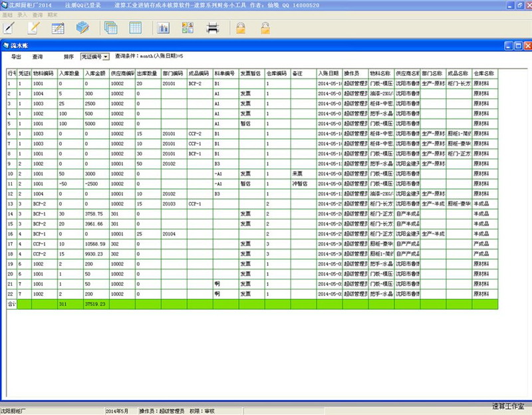Open the bar chart report icon

tap(163, 28)
